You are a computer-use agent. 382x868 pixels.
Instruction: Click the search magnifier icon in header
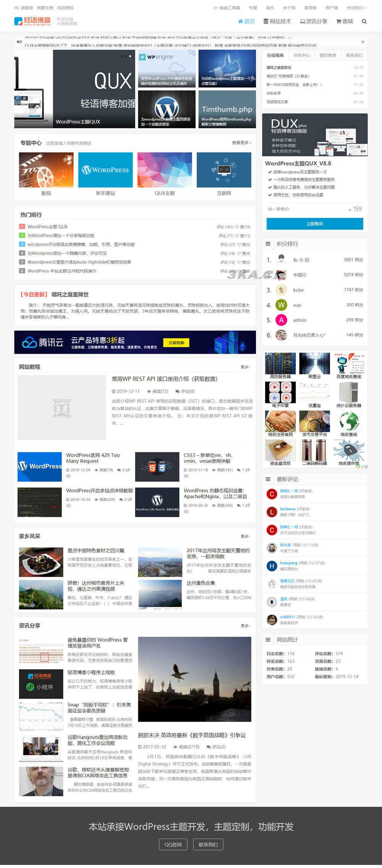point(364,22)
